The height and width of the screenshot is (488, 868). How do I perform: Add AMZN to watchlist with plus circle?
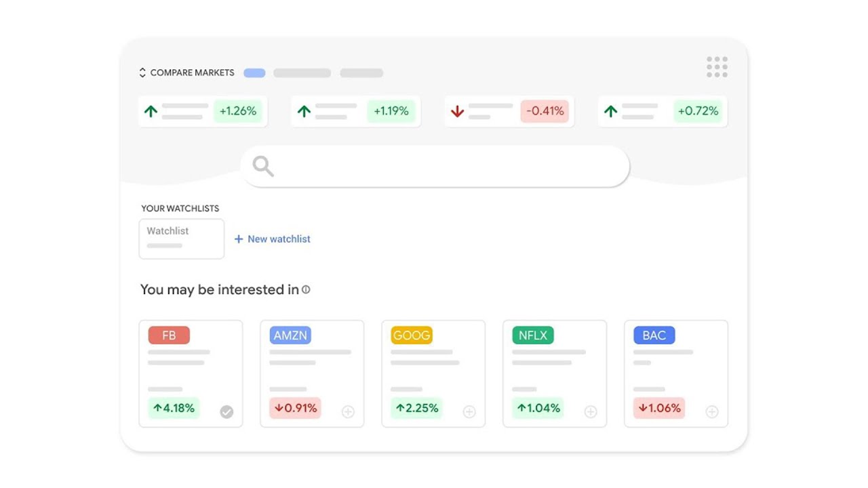click(x=348, y=411)
